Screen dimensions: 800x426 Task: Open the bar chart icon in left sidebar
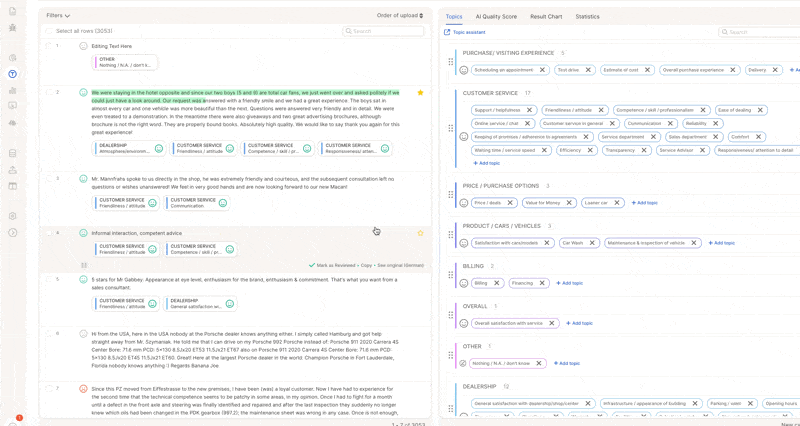coord(13,90)
